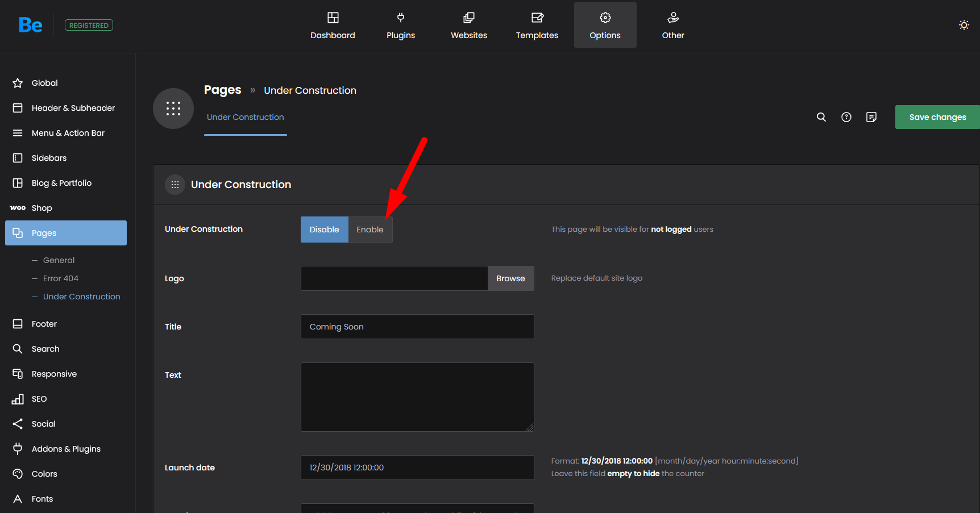
Task: Click the Title input field
Action: coord(417,327)
